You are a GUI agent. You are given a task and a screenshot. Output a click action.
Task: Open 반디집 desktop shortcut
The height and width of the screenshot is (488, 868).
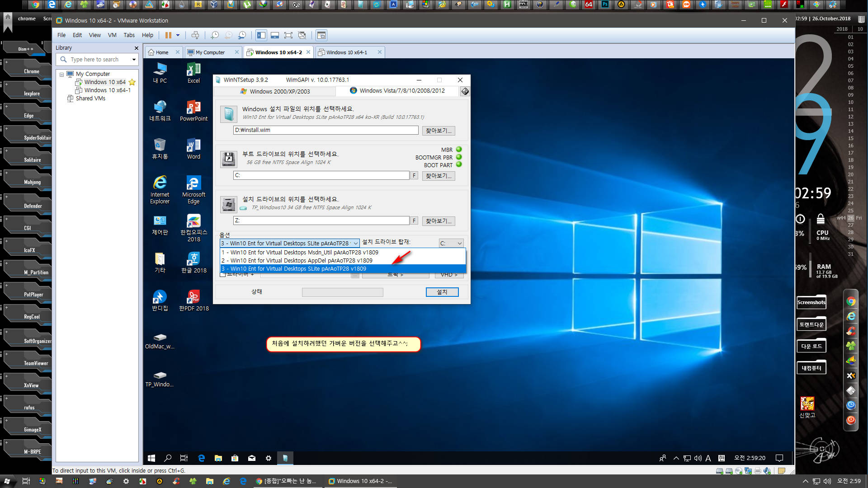160,300
